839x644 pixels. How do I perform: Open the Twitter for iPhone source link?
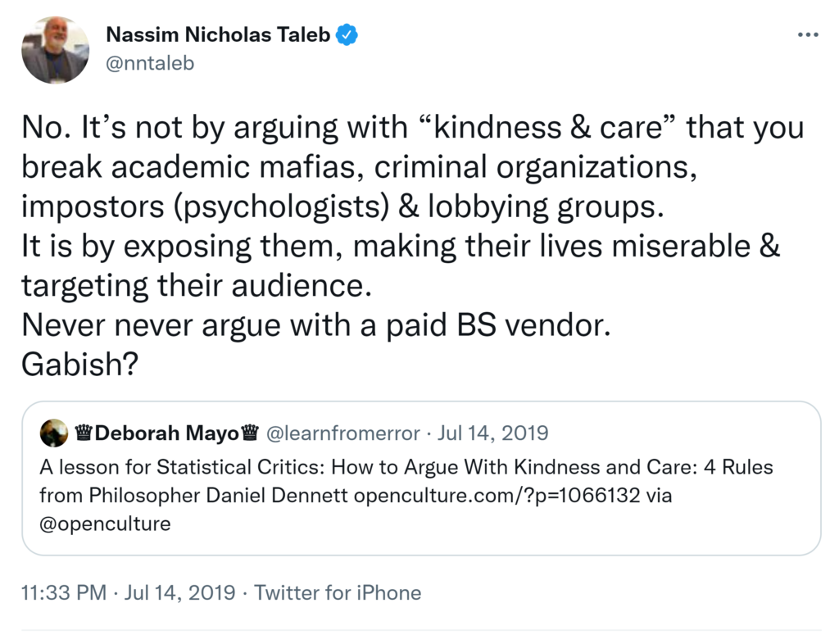(338, 592)
